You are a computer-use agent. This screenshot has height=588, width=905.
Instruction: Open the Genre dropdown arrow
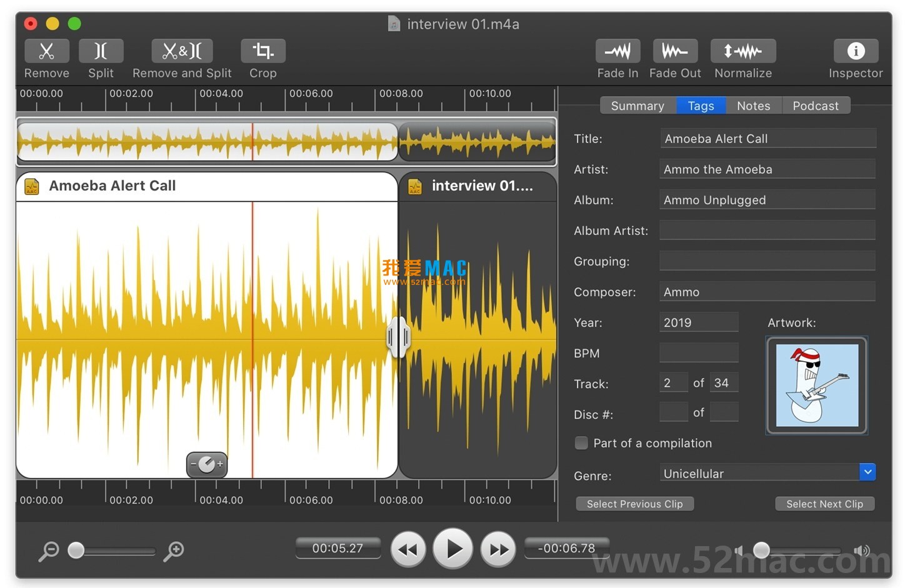pyautogui.click(x=867, y=472)
